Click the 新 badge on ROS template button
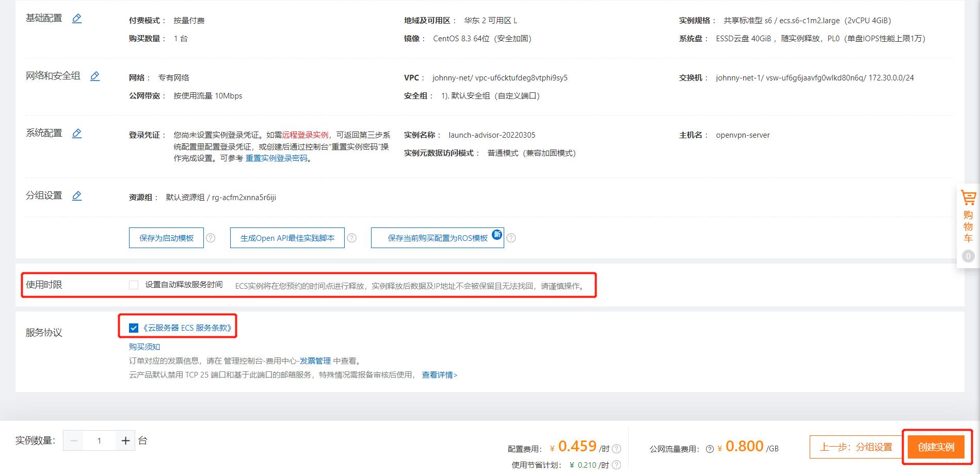Image resolution: width=980 pixels, height=474 pixels. point(497,235)
